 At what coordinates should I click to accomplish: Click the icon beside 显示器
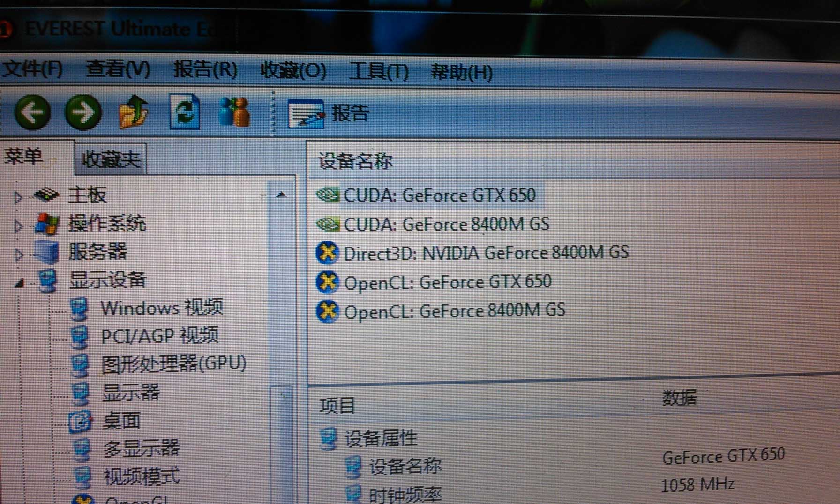81,393
